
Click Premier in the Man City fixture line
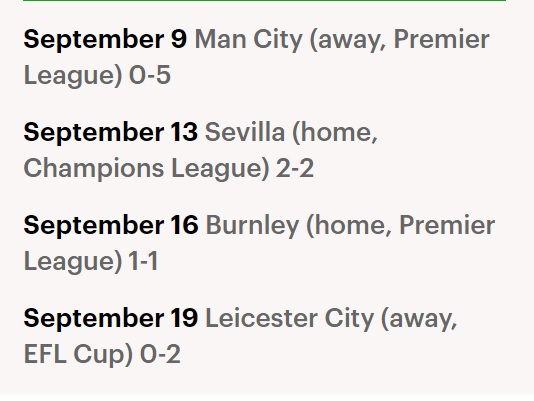pos(442,40)
